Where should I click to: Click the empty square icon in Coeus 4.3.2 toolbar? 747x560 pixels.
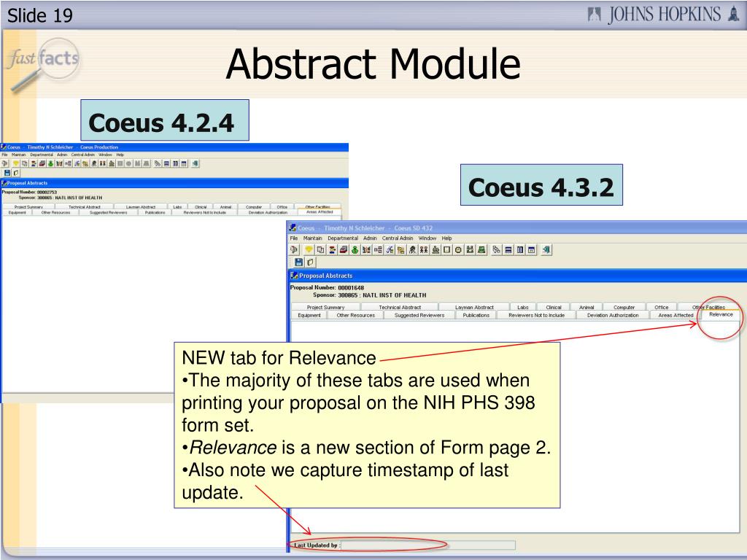(447, 249)
